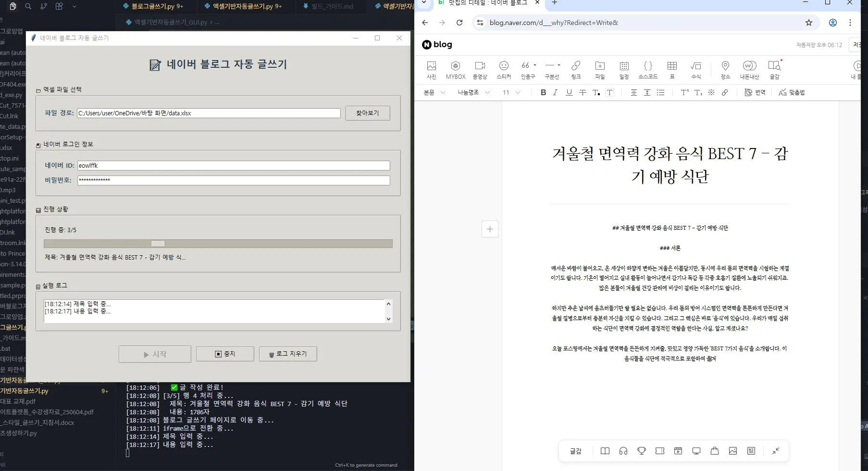Screen dimensions: 868x471
Task: Open the 스티커 sticker picker
Action: tap(504, 69)
